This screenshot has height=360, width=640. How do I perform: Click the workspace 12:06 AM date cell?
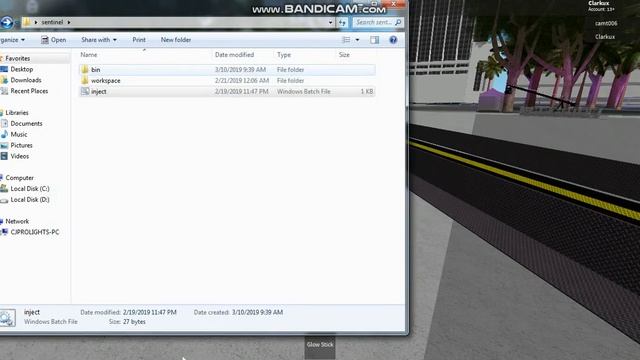tap(242, 80)
